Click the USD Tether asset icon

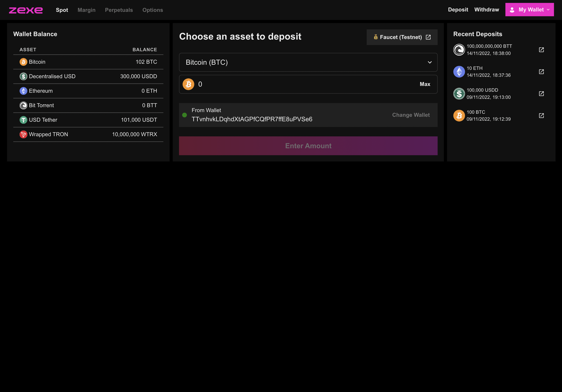coord(23,120)
